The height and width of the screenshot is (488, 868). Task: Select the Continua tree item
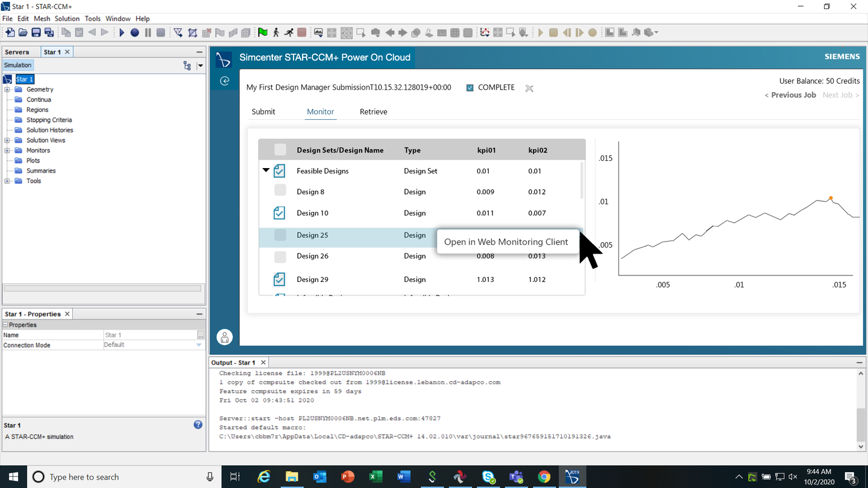[39, 99]
